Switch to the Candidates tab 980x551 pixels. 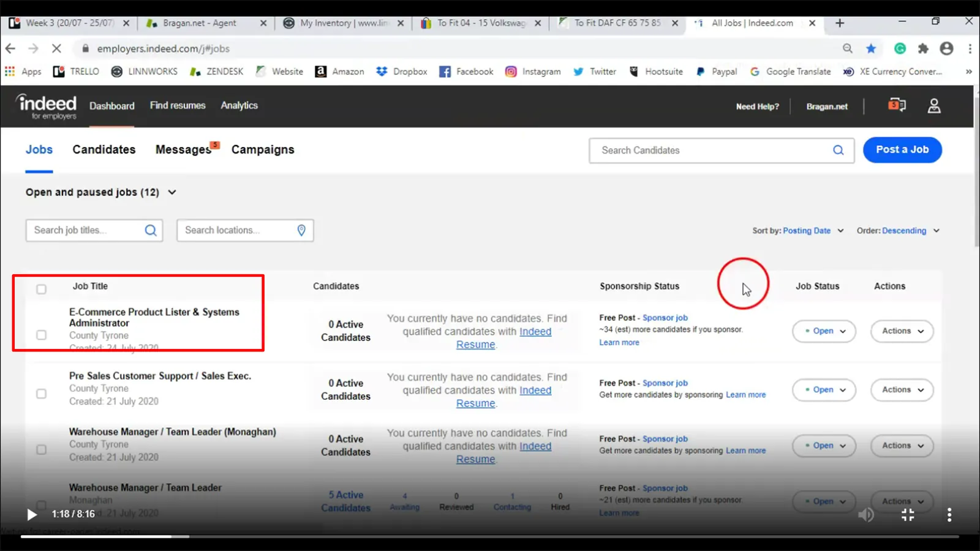tap(104, 150)
